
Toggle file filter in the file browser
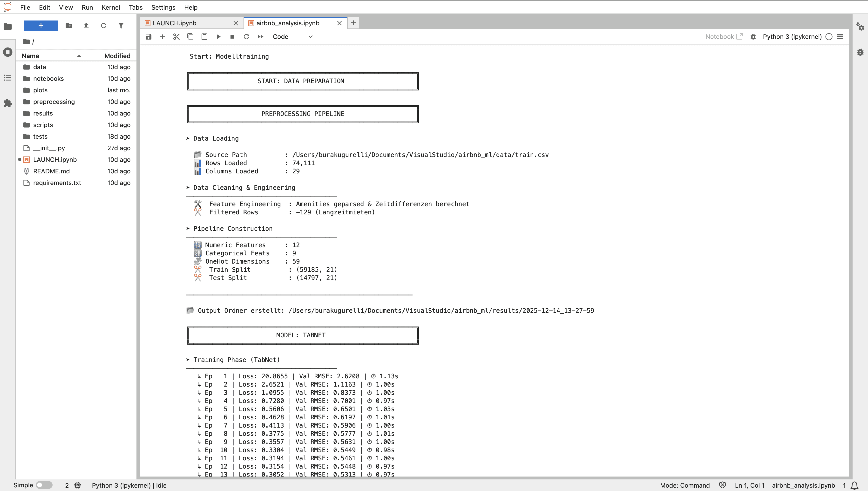coord(121,26)
